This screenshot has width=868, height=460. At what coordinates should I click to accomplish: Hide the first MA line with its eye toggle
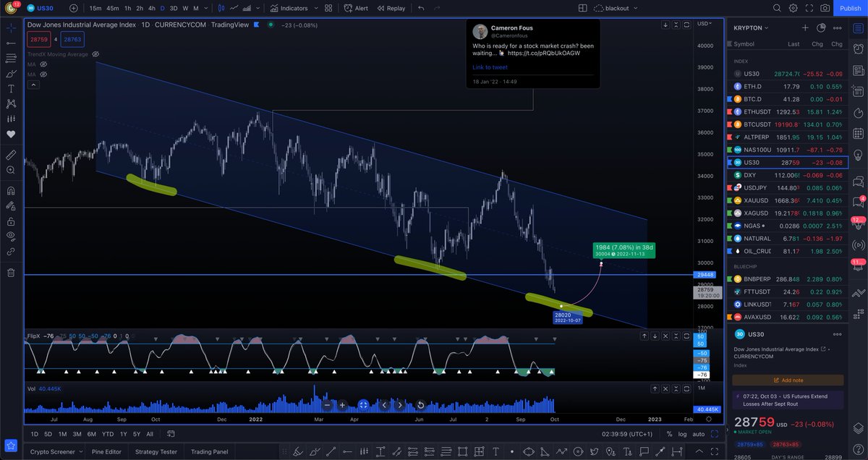(43, 64)
